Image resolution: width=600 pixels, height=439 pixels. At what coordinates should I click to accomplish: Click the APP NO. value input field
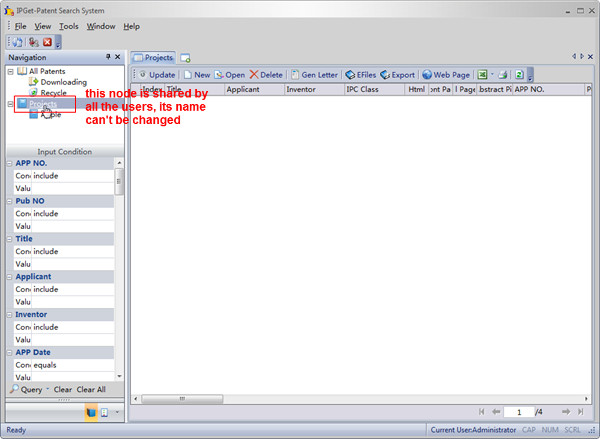point(73,188)
